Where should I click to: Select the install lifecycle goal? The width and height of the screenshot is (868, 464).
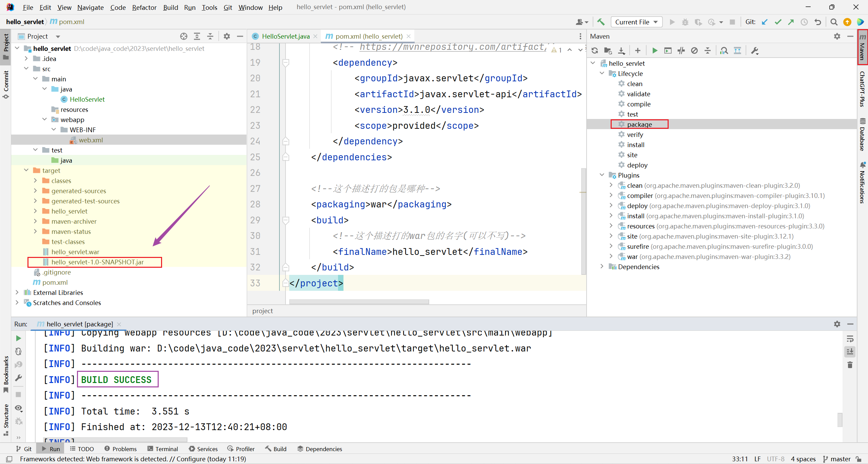point(635,145)
